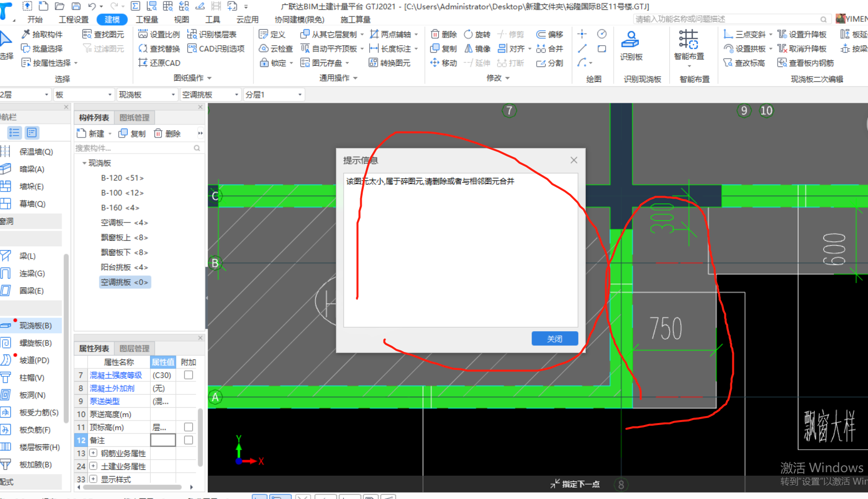Open the 建模 ribbon tab
The width and height of the screenshot is (868, 499).
pyautogui.click(x=112, y=19)
